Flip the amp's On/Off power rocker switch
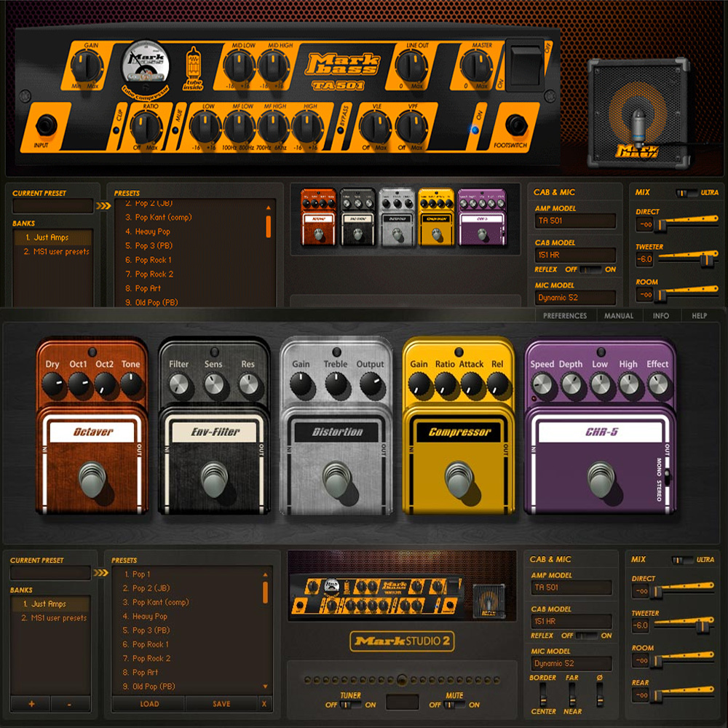The image size is (728, 728). tap(525, 66)
